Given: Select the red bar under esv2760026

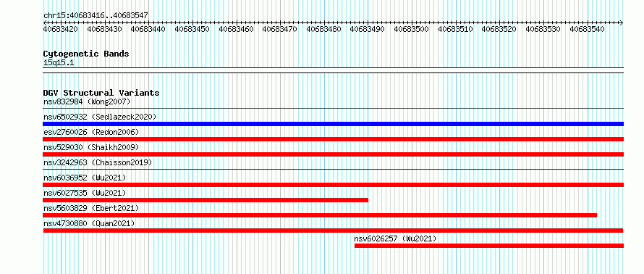Looking at the screenshot, I should coord(333,139).
